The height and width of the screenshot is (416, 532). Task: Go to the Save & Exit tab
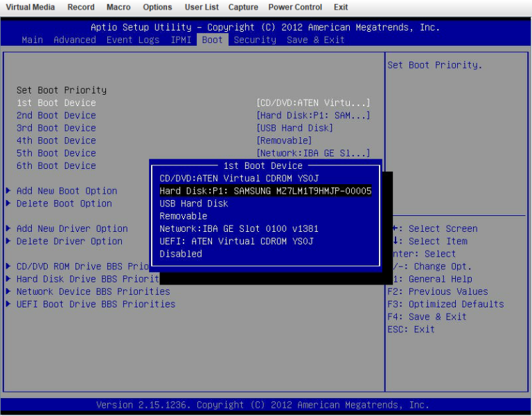315,40
